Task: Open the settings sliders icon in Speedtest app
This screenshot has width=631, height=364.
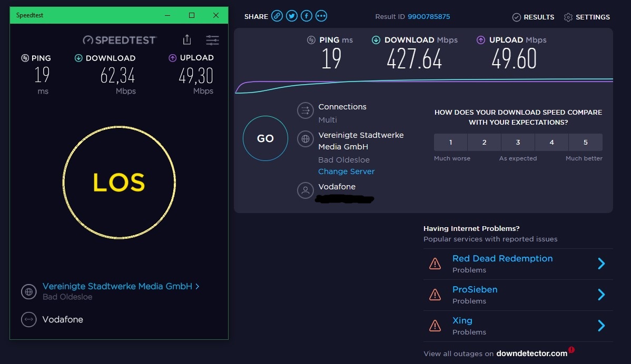Action: point(212,40)
